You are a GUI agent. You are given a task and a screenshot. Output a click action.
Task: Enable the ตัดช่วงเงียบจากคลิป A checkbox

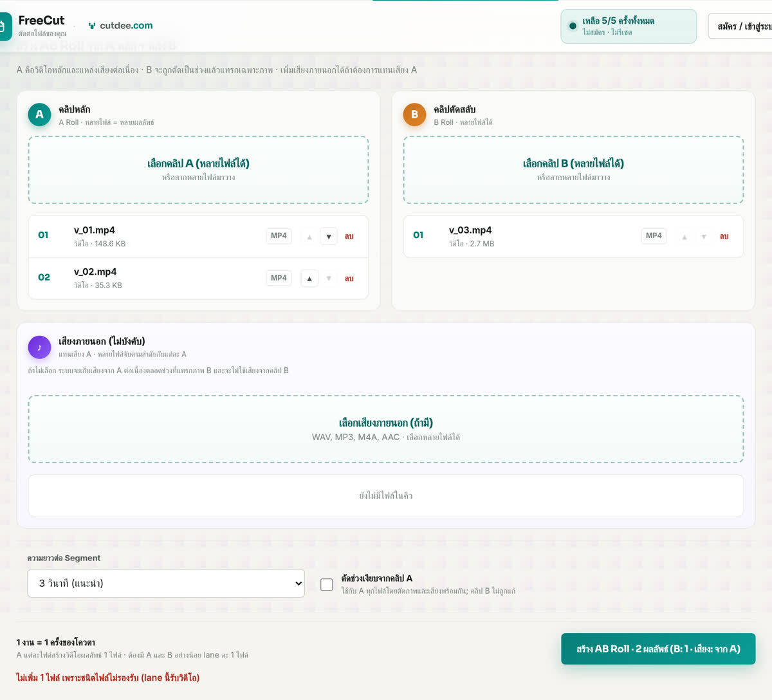pos(327,584)
